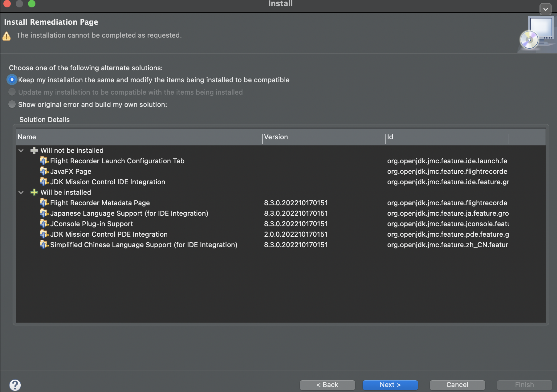Open the dropdown chevron in the title bar corner
This screenshot has height=392, width=557.
[545, 9]
